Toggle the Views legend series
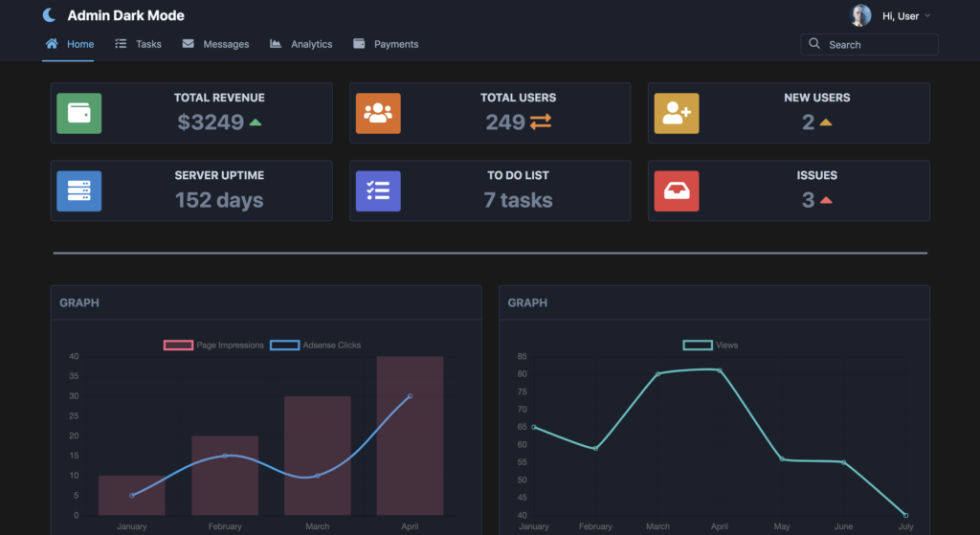Image resolution: width=980 pixels, height=535 pixels. (x=711, y=346)
